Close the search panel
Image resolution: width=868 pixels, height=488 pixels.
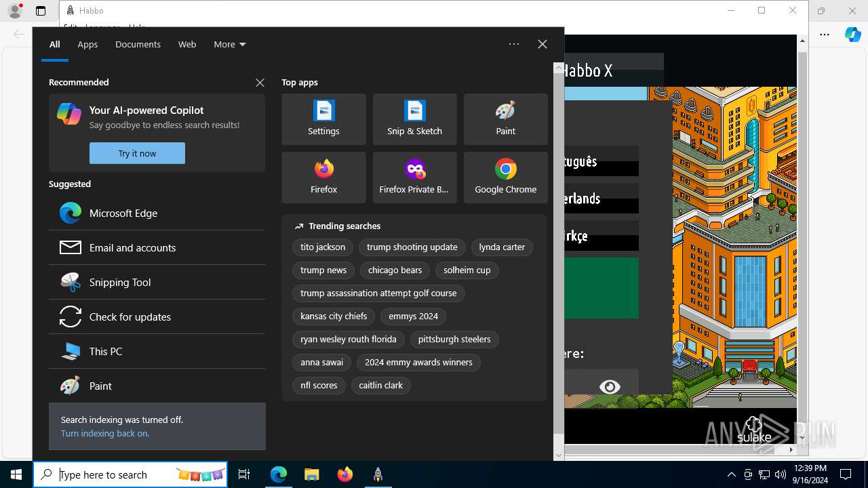[x=542, y=44]
